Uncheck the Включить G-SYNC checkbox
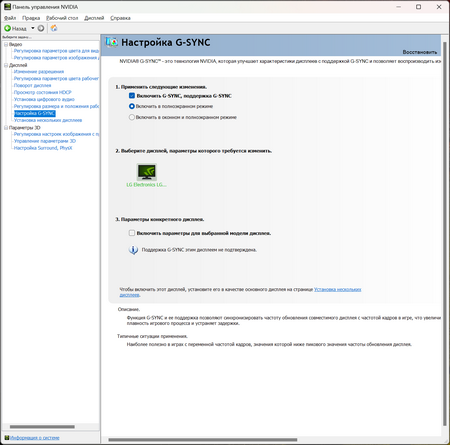 point(132,96)
